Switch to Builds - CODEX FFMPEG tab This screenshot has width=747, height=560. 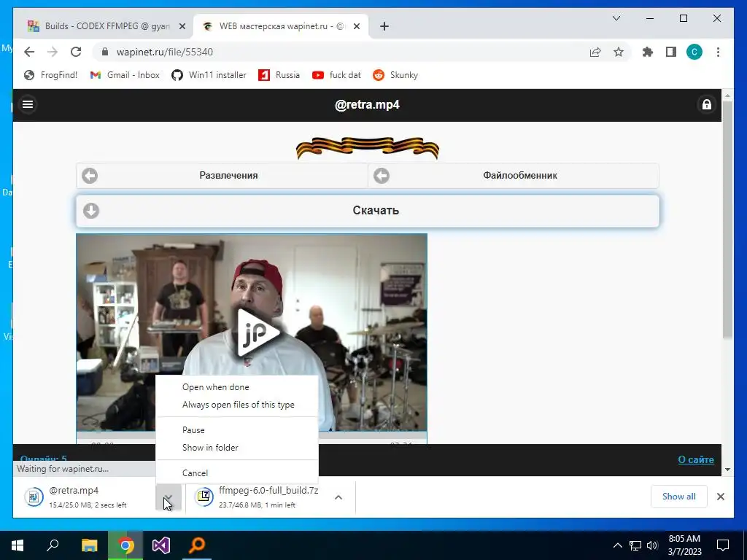[107, 26]
